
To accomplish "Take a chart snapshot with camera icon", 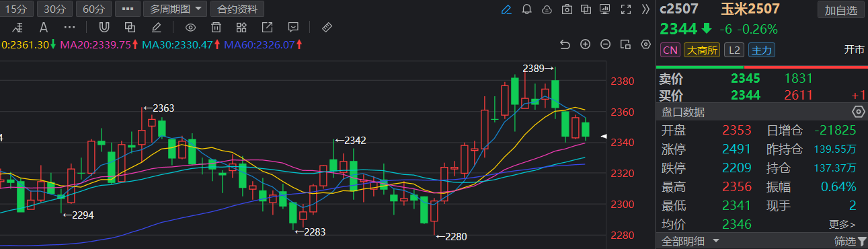I will point(567,9).
